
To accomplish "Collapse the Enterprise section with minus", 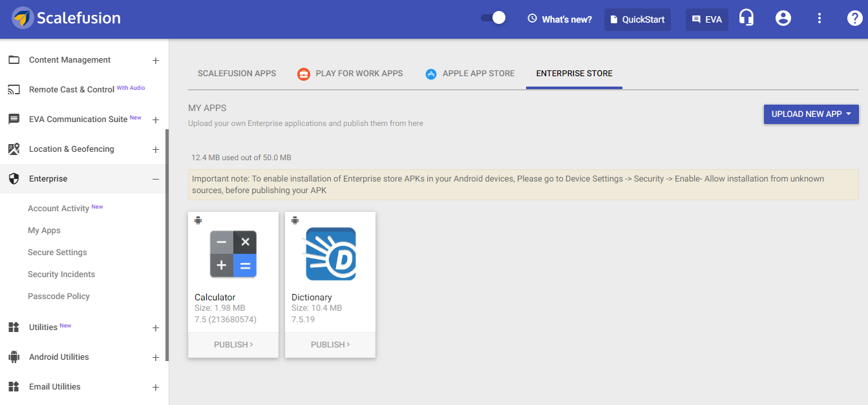I will coord(156,179).
